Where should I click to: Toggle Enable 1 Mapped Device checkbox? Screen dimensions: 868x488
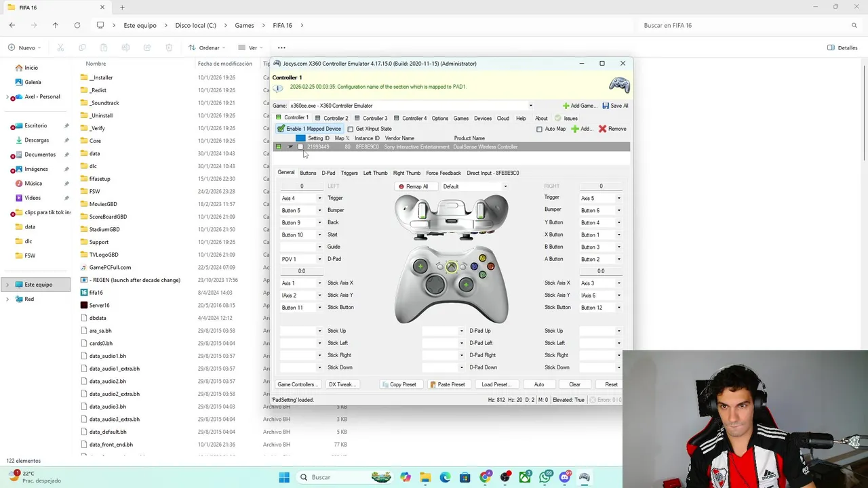pyautogui.click(x=281, y=129)
